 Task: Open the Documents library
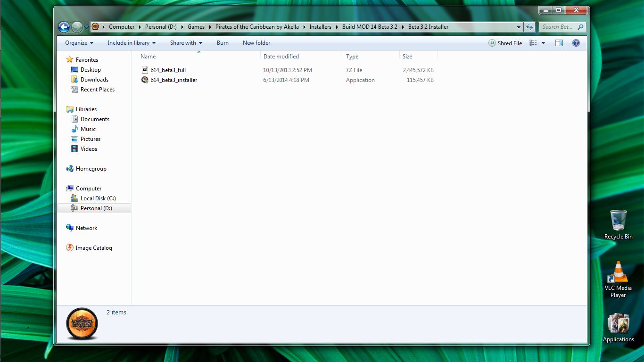(95, 119)
